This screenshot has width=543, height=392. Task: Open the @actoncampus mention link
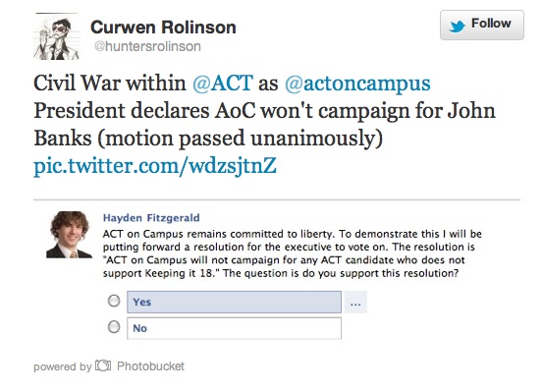coord(357,84)
